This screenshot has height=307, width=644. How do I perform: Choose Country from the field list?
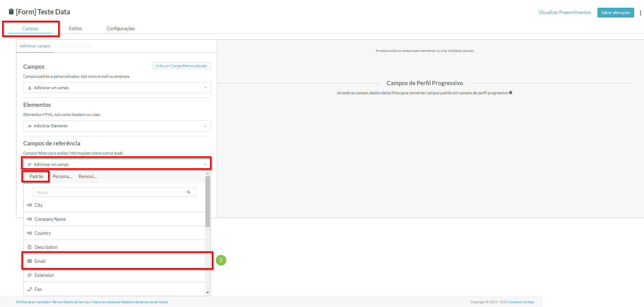(114, 233)
